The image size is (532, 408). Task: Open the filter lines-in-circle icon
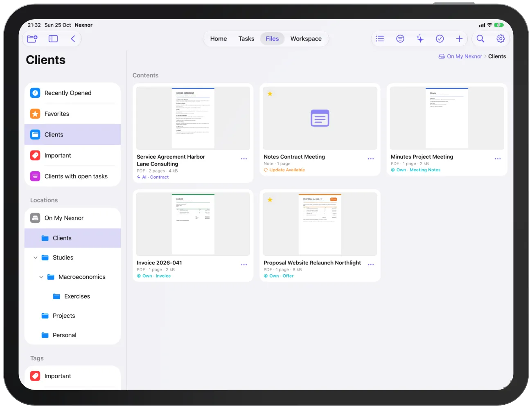[x=400, y=39]
